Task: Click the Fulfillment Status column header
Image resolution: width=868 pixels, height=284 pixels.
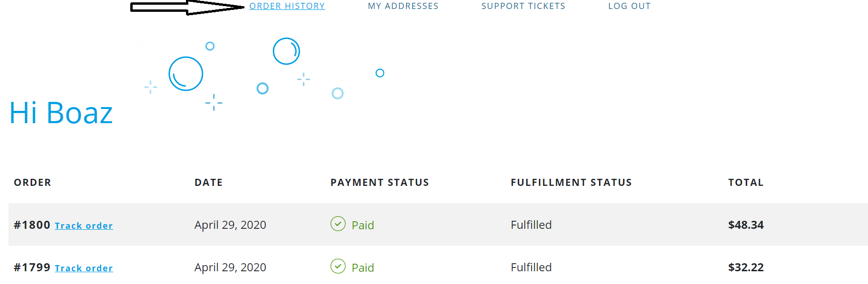Action: point(571,183)
